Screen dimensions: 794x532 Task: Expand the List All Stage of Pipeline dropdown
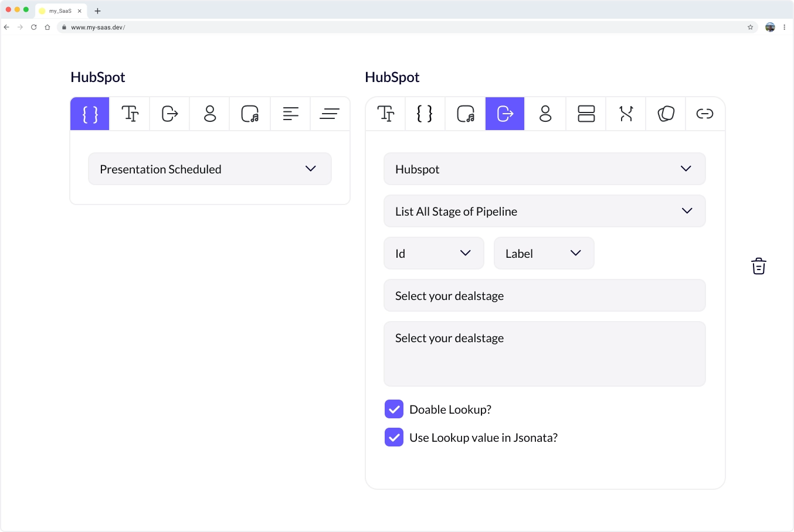pos(544,211)
